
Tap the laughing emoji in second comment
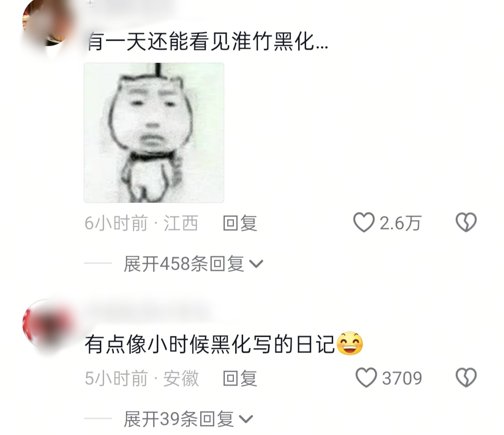pos(350,344)
